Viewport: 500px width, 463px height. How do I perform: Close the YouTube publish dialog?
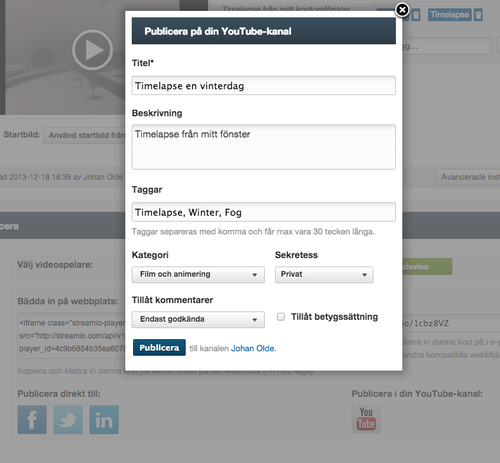point(402,10)
